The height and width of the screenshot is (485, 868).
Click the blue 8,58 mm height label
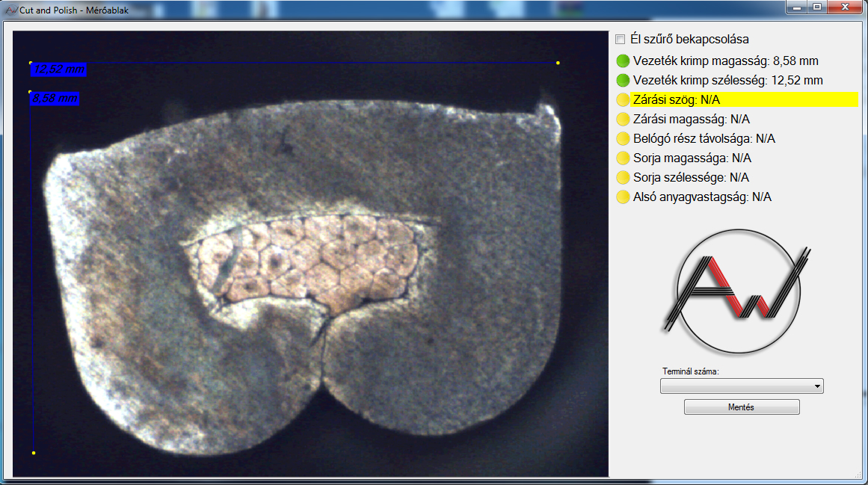tap(55, 98)
